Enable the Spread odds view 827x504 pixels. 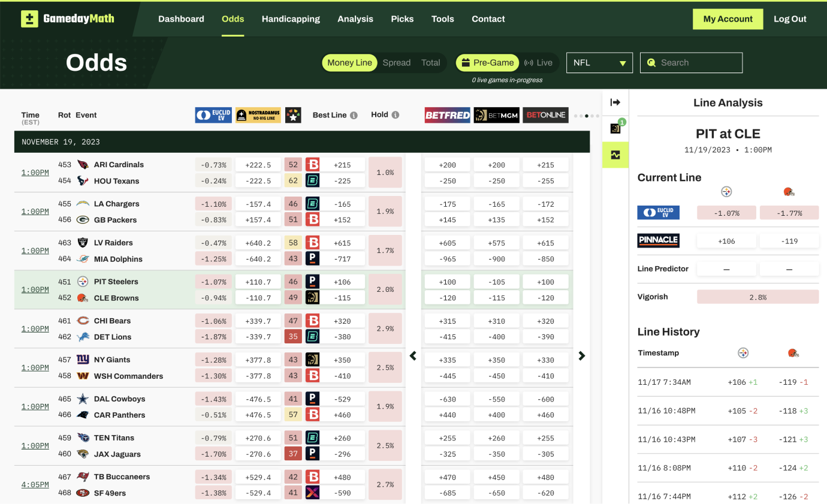pyautogui.click(x=397, y=62)
